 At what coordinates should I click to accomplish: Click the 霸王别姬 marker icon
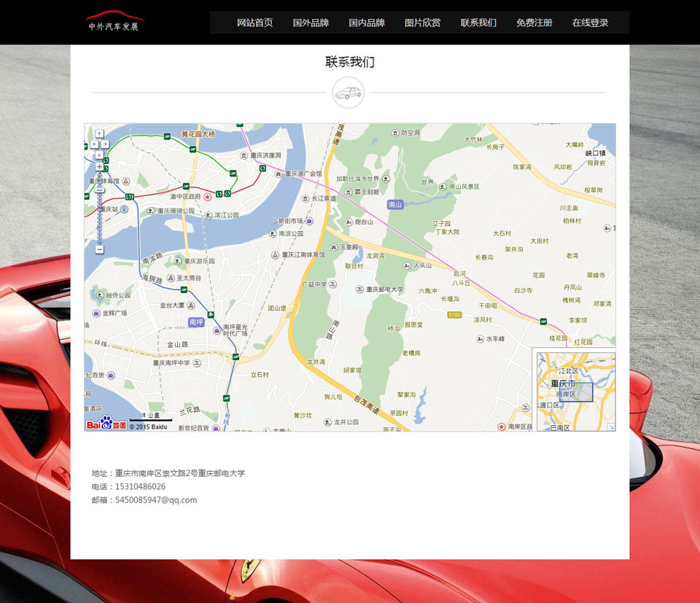point(349,192)
